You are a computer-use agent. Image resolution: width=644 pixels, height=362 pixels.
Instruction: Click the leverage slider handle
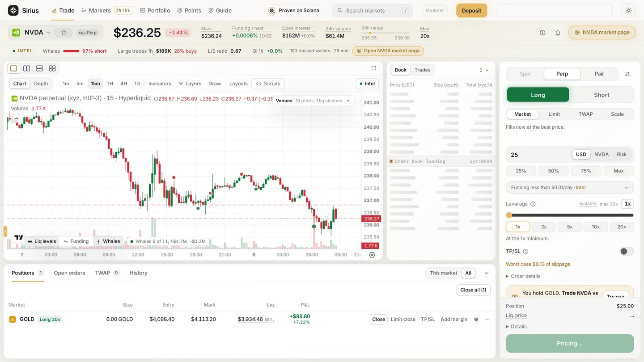point(509,215)
